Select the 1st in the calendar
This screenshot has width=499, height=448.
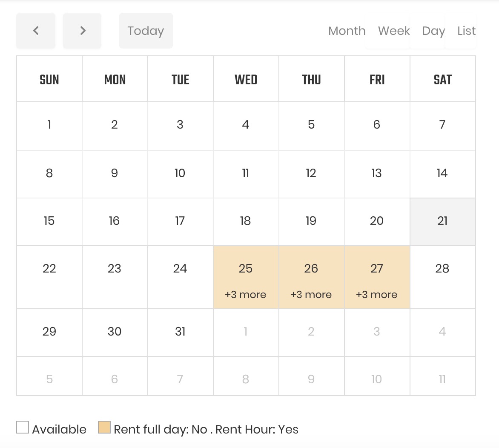tap(49, 125)
